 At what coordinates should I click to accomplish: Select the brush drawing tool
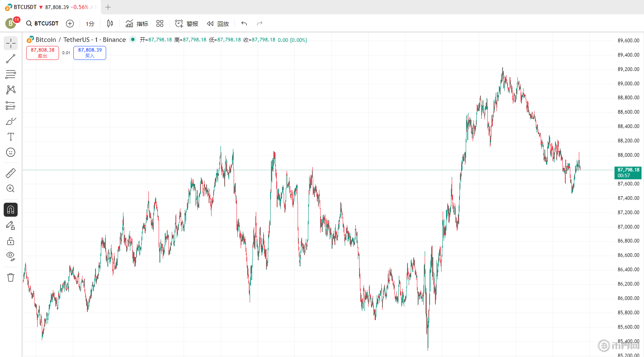tap(11, 121)
